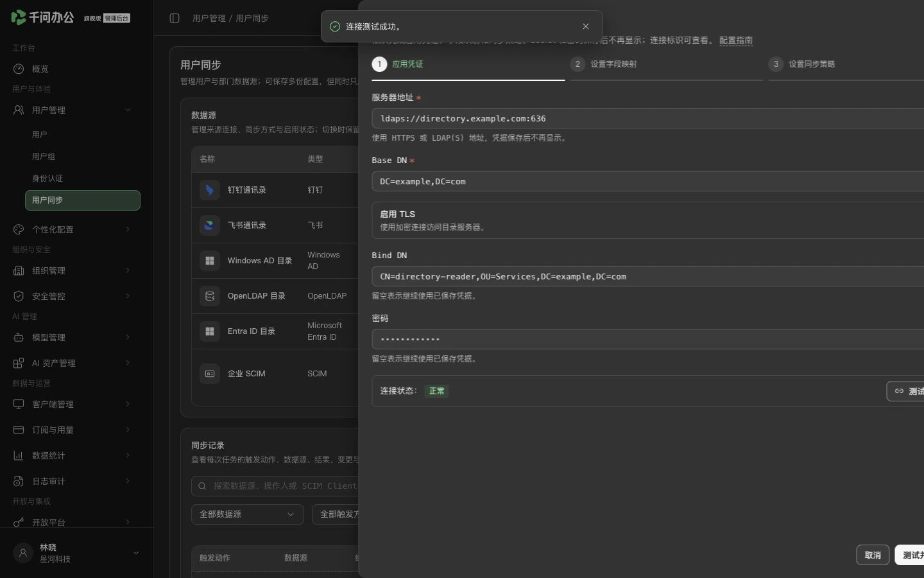Open the 用户组 submenu item

pos(83,157)
